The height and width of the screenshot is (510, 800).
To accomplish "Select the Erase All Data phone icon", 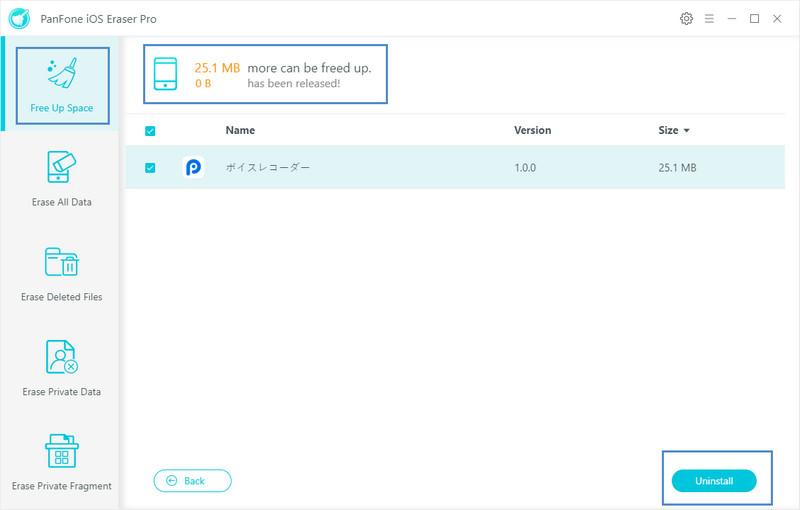I will (x=62, y=167).
